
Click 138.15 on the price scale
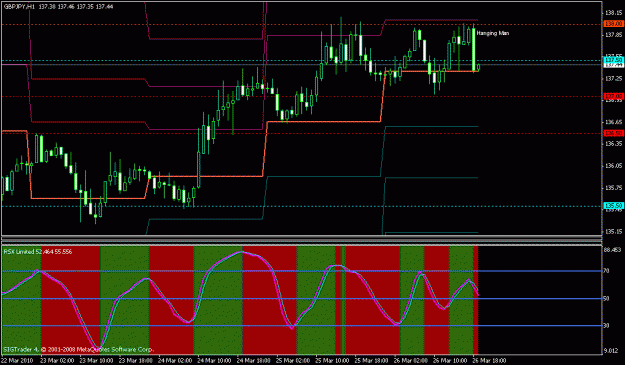pos(614,13)
